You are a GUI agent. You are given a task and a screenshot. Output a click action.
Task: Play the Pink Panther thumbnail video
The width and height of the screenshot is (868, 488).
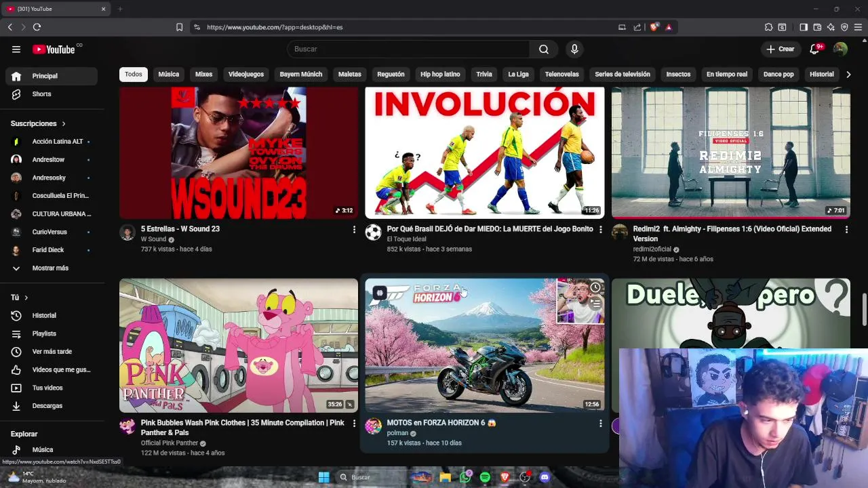click(239, 346)
